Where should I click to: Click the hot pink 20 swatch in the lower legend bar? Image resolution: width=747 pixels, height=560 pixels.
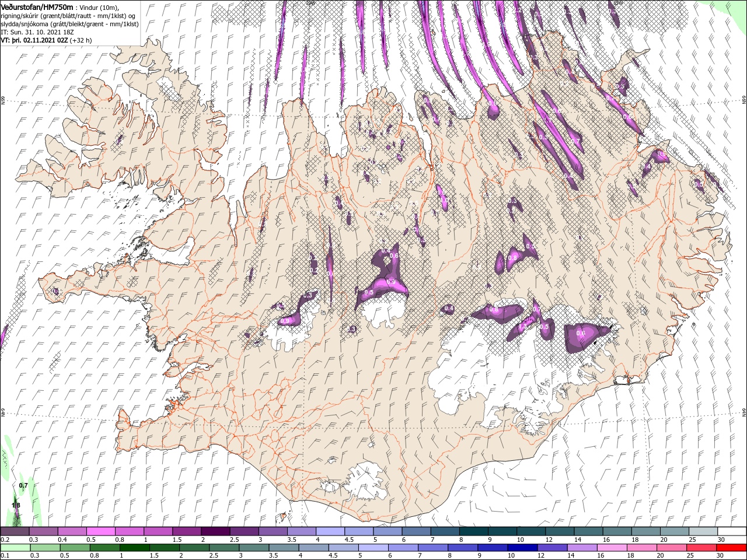[672, 548]
